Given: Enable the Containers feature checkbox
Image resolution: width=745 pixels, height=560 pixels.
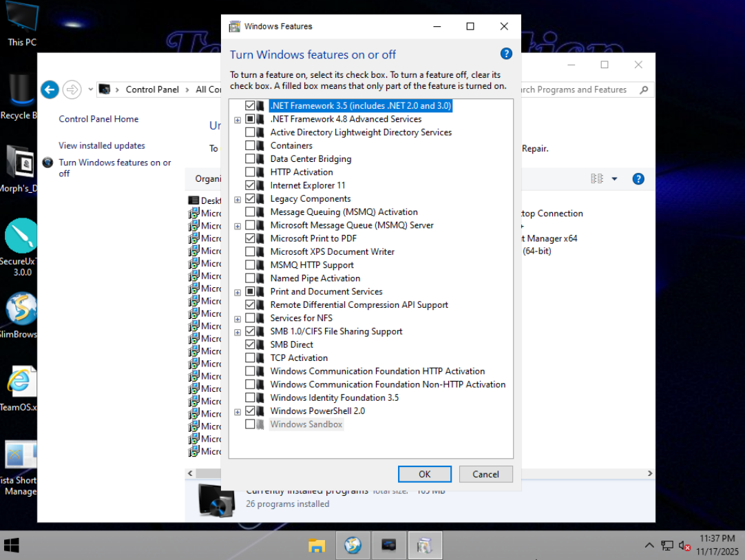Looking at the screenshot, I should coord(250,146).
